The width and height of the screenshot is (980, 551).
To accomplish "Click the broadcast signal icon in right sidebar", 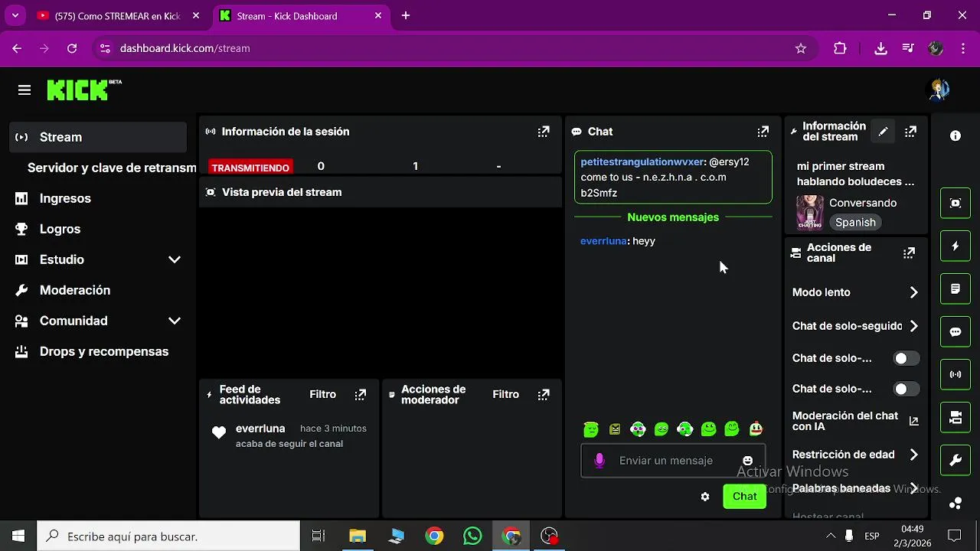I will (955, 374).
